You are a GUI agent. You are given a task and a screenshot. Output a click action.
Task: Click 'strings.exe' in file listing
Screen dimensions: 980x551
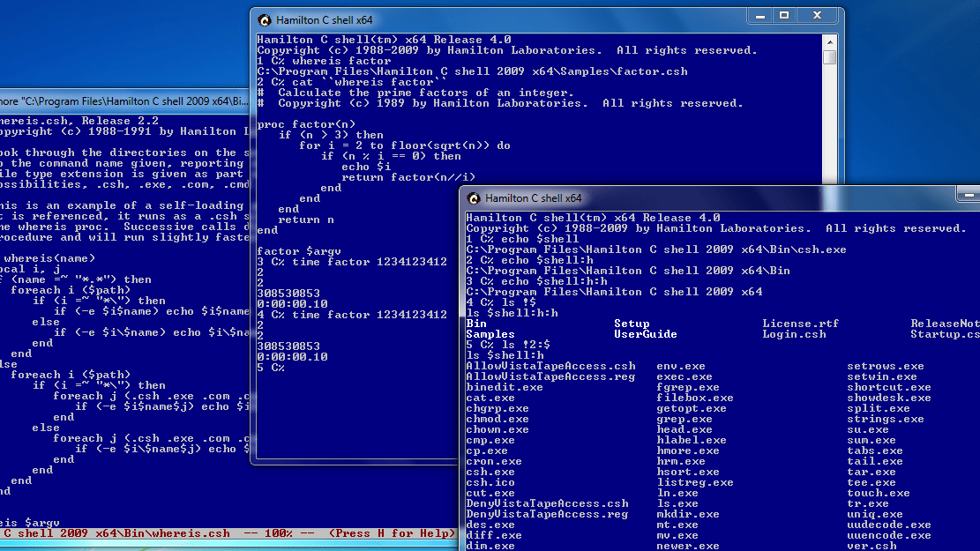click(x=885, y=419)
